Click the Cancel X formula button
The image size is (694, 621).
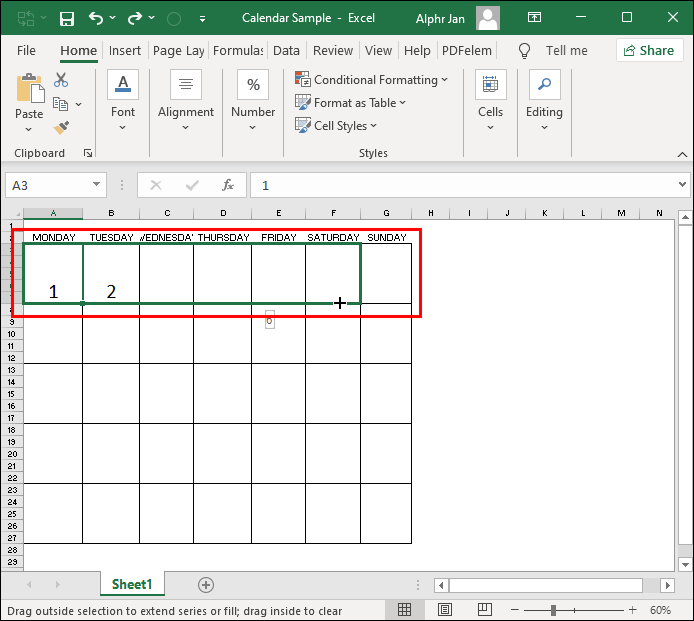tap(156, 185)
